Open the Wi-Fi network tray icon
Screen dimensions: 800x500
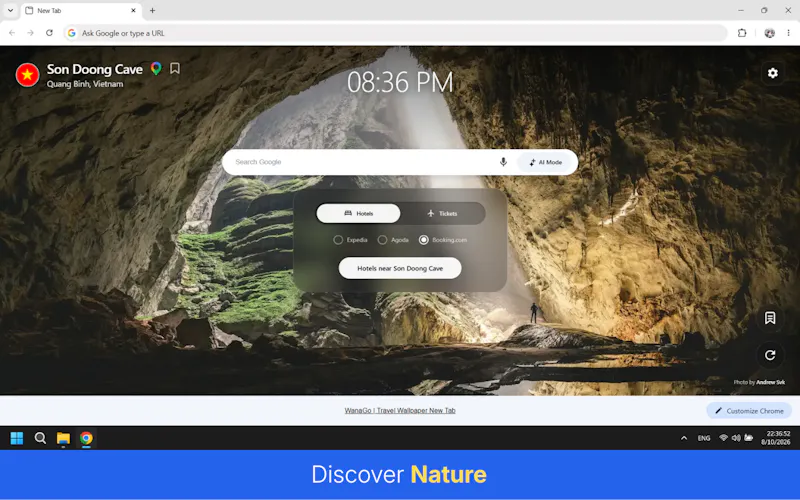point(723,438)
